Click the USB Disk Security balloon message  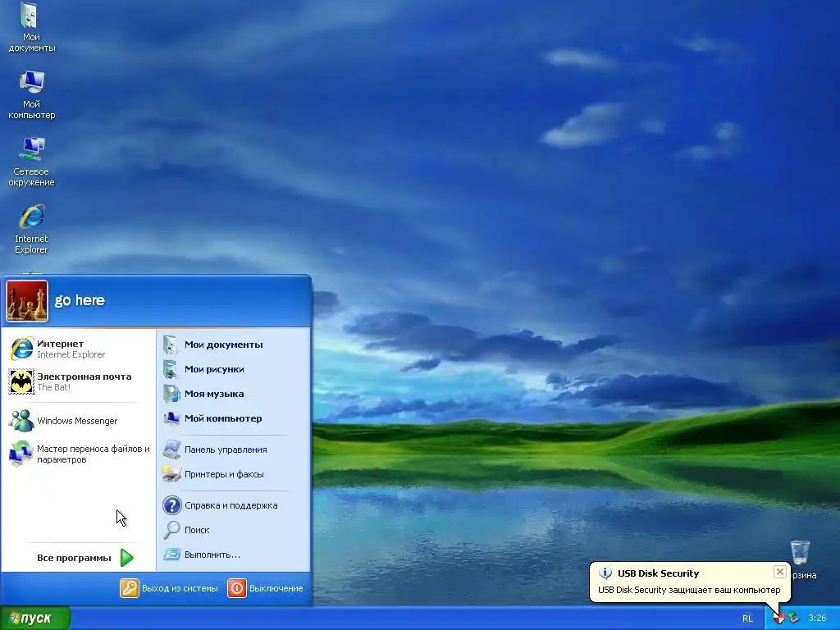click(689, 590)
